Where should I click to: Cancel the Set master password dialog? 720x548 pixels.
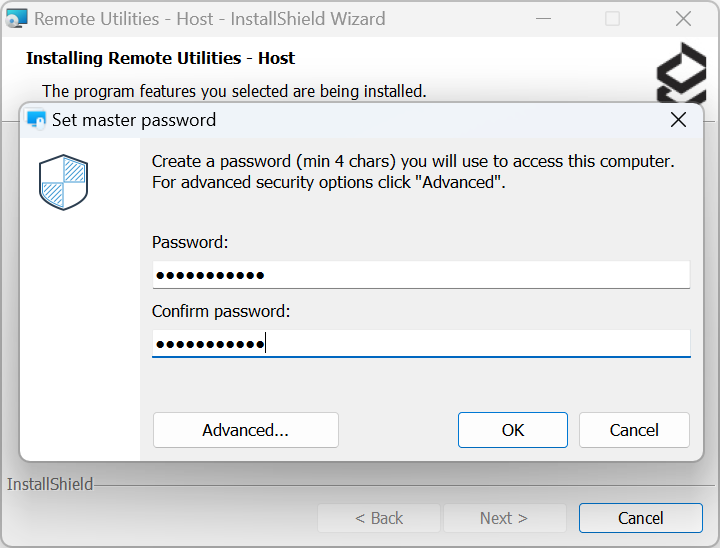coord(634,430)
